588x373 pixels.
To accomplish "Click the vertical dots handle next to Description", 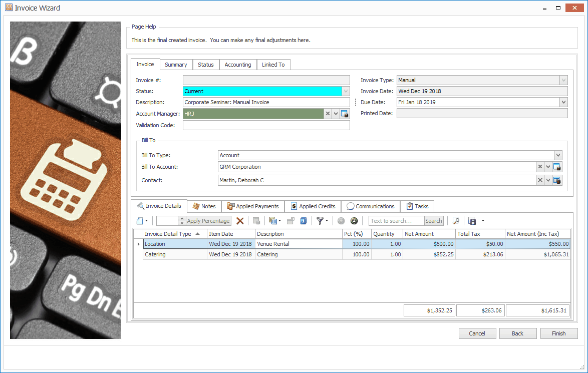I will coord(356,102).
